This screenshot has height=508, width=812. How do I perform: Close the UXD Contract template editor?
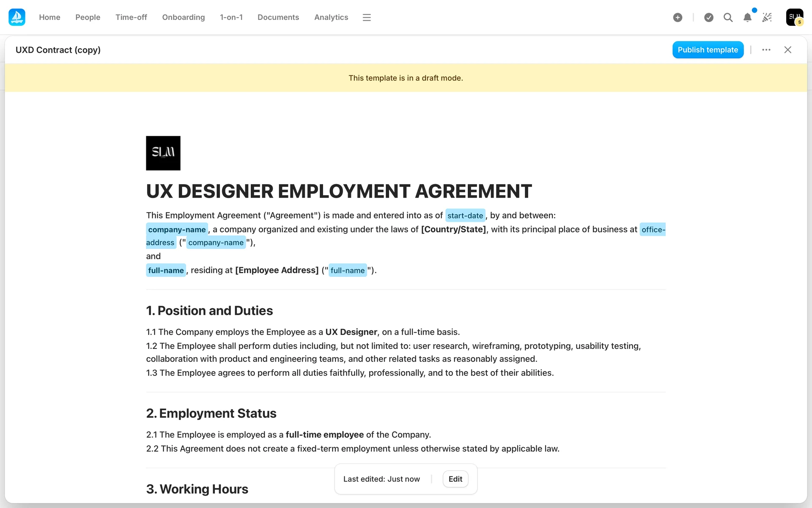click(787, 50)
